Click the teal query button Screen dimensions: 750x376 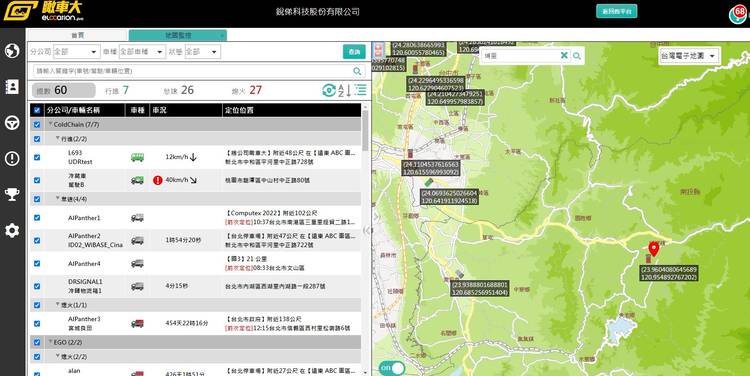(354, 52)
